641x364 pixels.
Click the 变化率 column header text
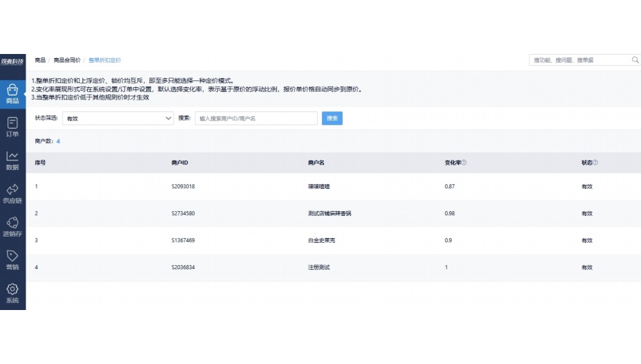[453, 163]
